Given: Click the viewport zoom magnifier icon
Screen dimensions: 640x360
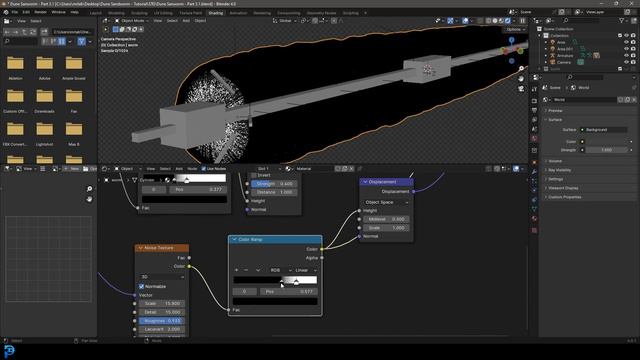Looking at the screenshot, I should [x=521, y=68].
